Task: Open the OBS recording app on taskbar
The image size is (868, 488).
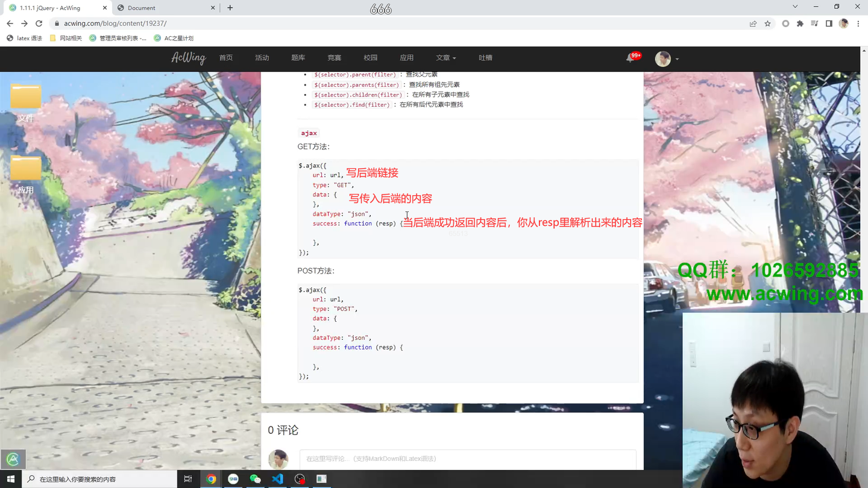Action: pyautogui.click(x=300, y=479)
